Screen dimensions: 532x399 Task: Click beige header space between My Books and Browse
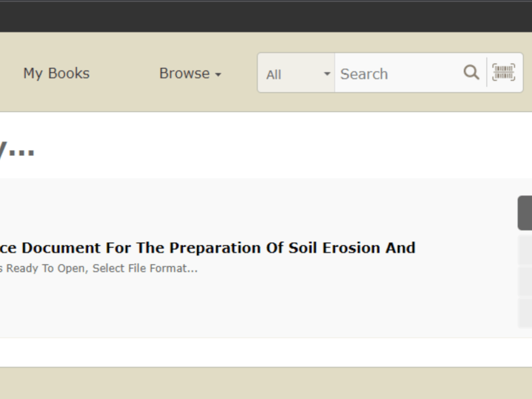click(124, 73)
